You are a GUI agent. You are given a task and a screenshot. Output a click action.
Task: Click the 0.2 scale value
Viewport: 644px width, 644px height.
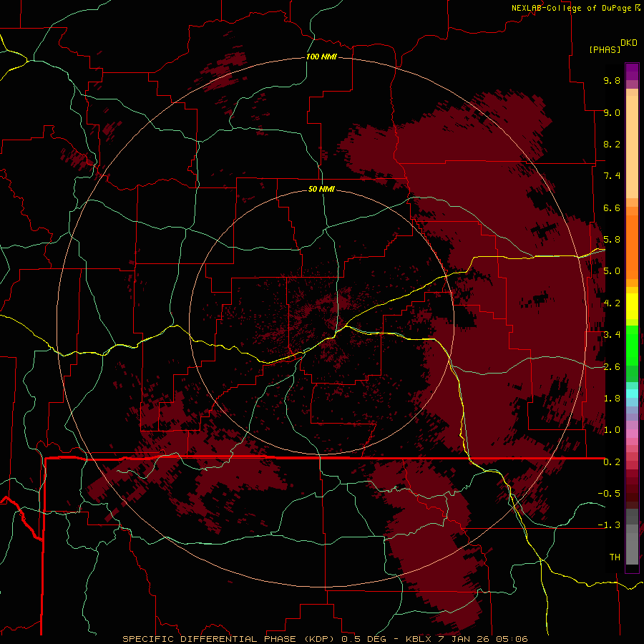(612, 462)
